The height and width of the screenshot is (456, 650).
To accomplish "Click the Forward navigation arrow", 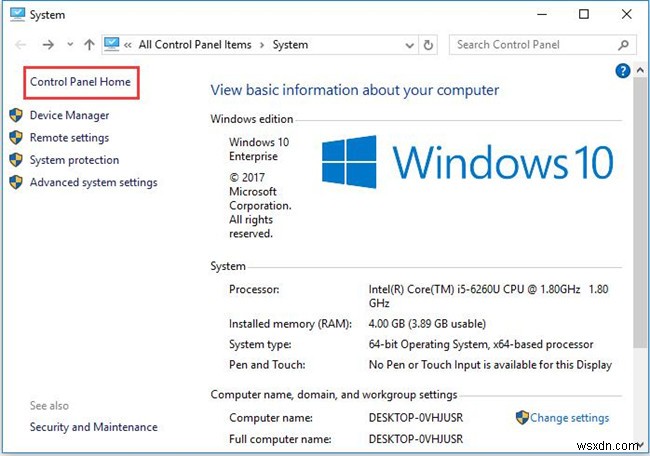I will point(48,45).
